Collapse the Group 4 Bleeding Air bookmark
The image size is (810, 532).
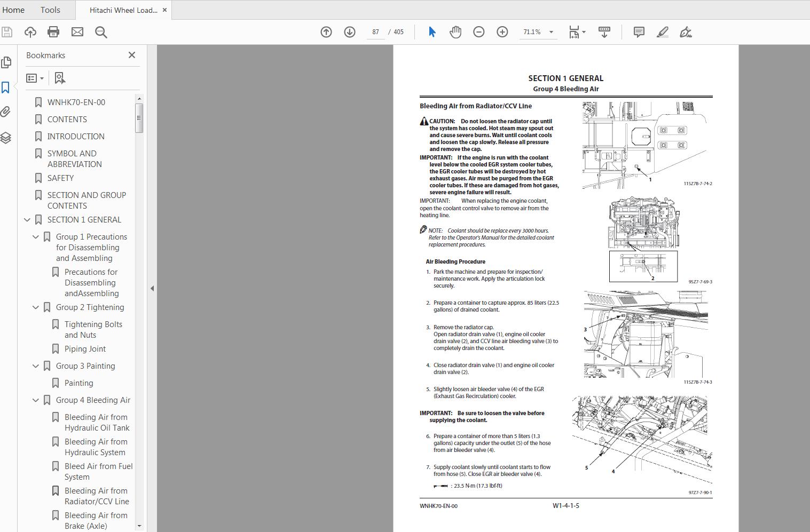pos(35,400)
